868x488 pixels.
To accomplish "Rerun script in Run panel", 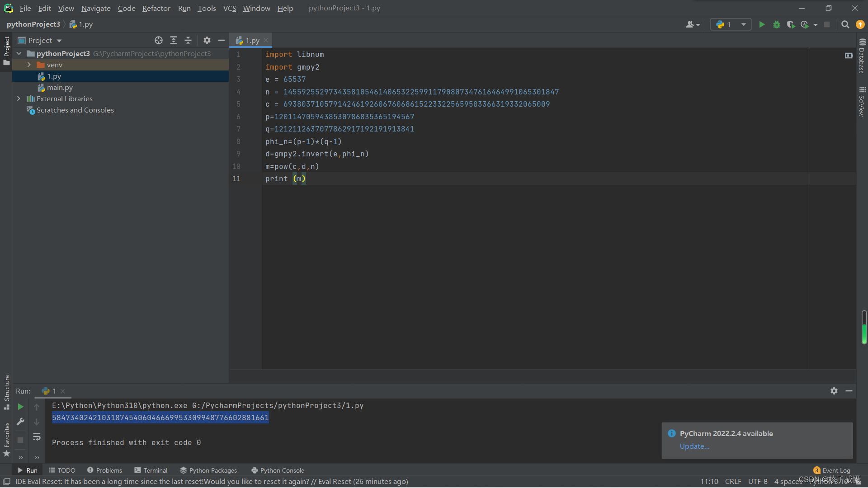I will click(x=20, y=407).
